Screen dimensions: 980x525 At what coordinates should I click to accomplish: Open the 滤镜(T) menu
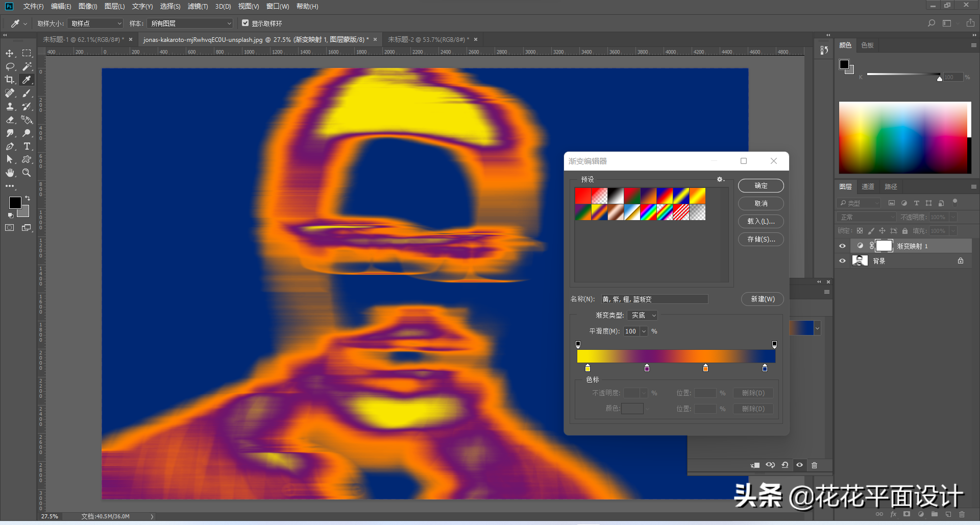pos(198,6)
